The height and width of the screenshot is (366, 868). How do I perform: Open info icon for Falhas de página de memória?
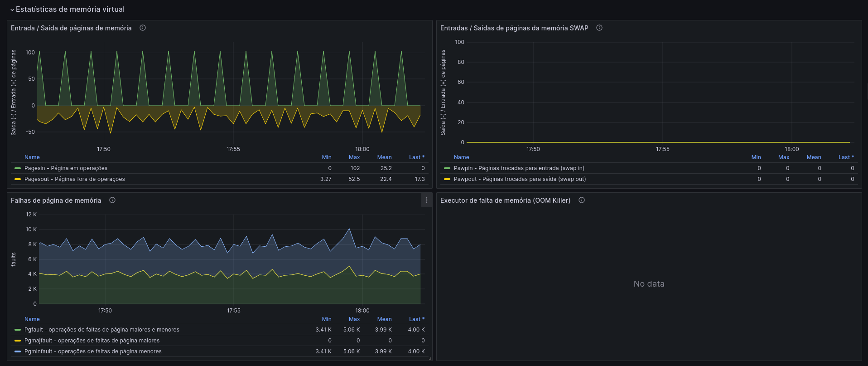point(112,200)
